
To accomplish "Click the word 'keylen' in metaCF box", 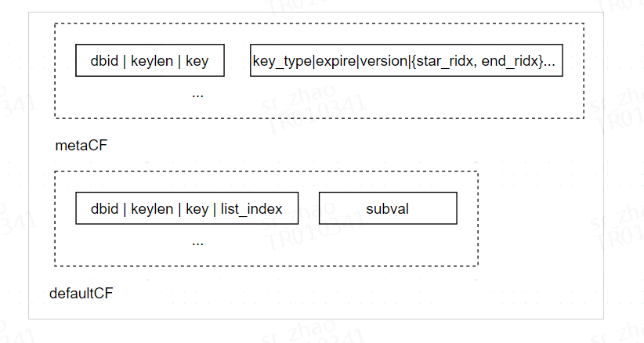I will (151, 61).
